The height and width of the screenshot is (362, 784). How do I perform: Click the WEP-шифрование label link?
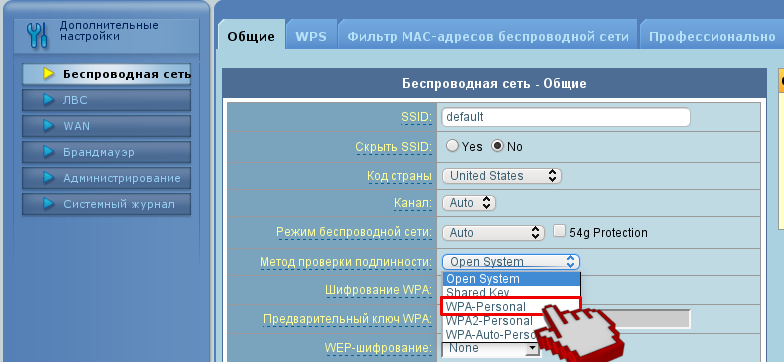click(378, 348)
